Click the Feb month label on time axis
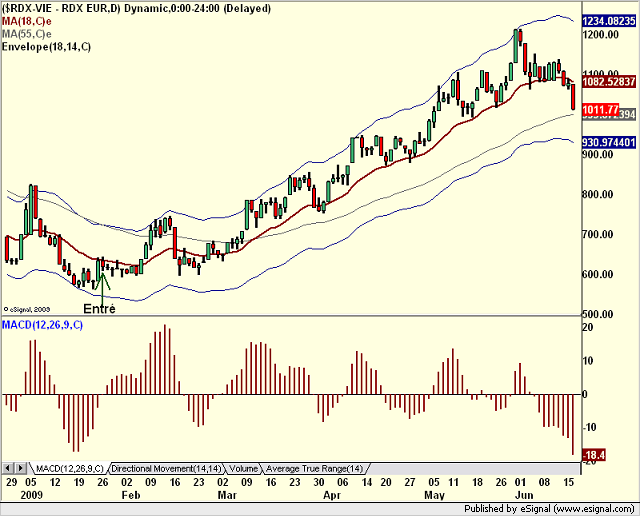640x516 pixels. tap(131, 495)
